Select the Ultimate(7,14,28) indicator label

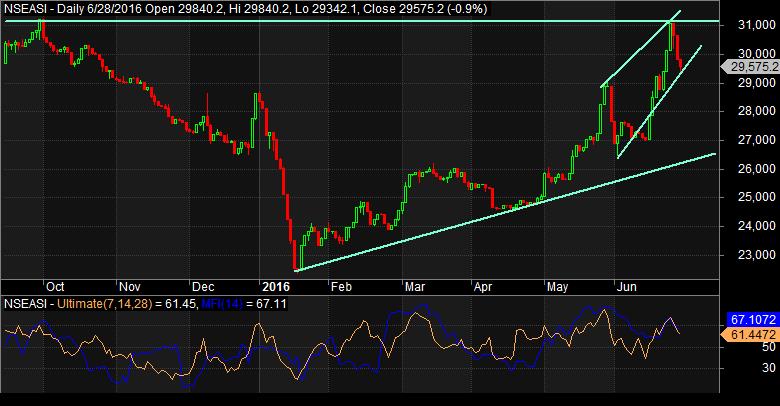pos(104,304)
